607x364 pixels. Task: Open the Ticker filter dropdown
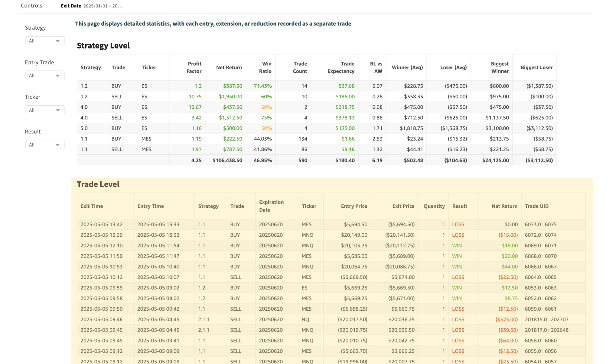click(45, 110)
